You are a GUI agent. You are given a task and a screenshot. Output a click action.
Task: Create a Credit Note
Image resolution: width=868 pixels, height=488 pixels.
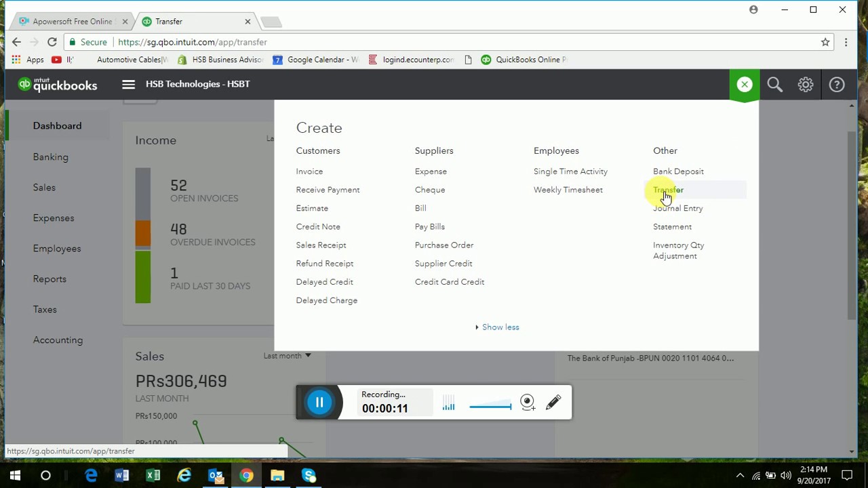pos(318,226)
